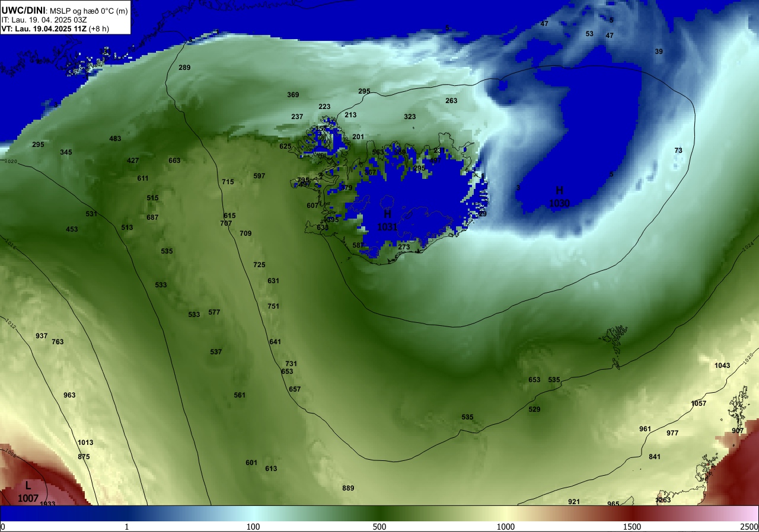
Task: Select the 500 tick on the color scale
Action: click(x=379, y=527)
